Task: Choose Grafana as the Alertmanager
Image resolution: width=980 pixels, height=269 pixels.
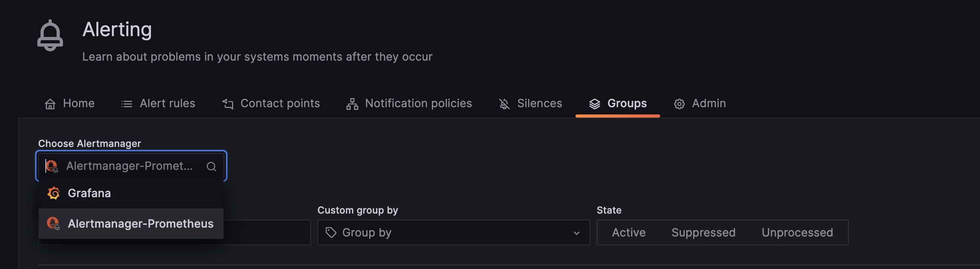Action: (90, 193)
